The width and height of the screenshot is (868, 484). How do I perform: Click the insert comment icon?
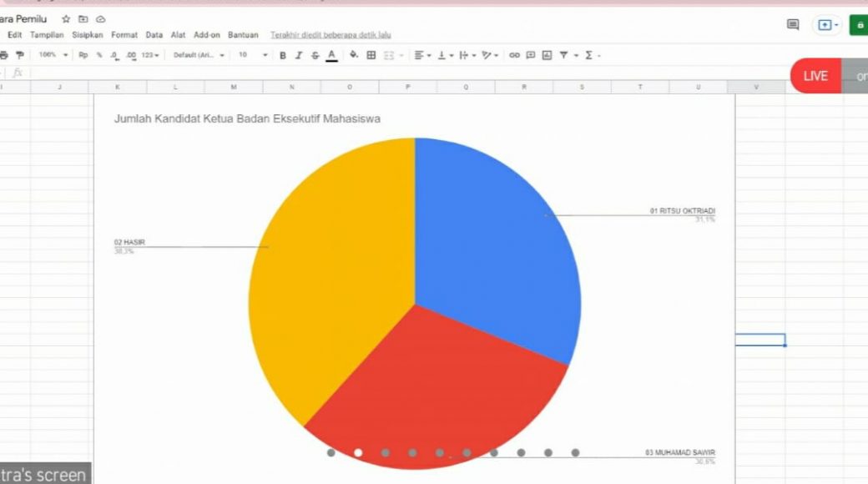point(530,55)
